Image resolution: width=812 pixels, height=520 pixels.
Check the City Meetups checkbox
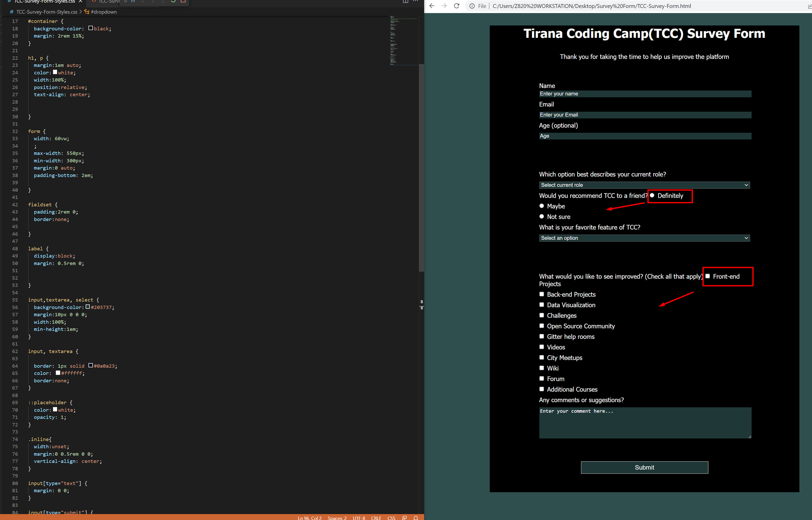point(542,357)
